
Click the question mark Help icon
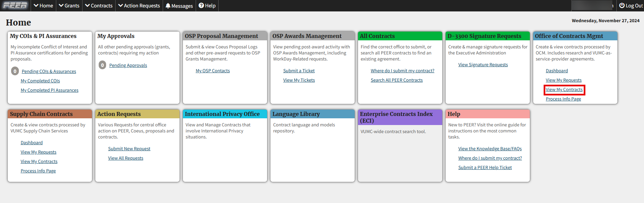click(201, 5)
